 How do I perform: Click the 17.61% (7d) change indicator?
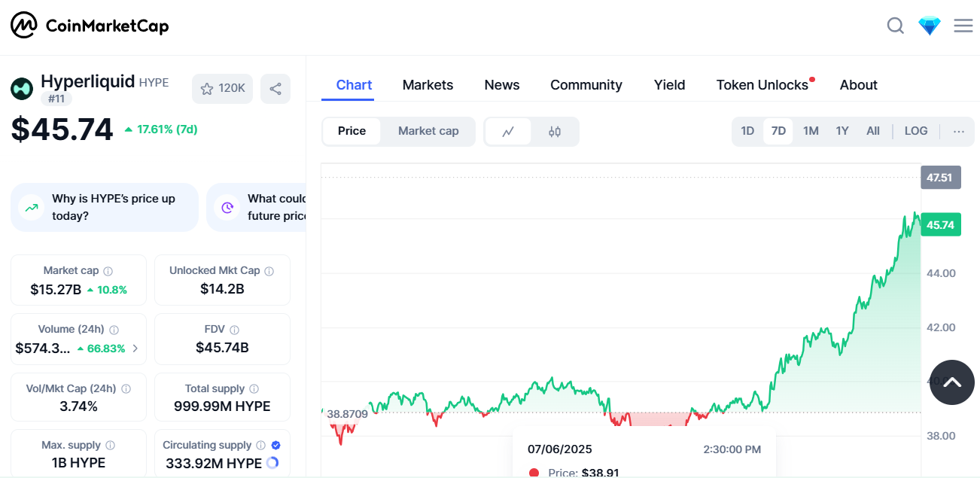coord(160,129)
